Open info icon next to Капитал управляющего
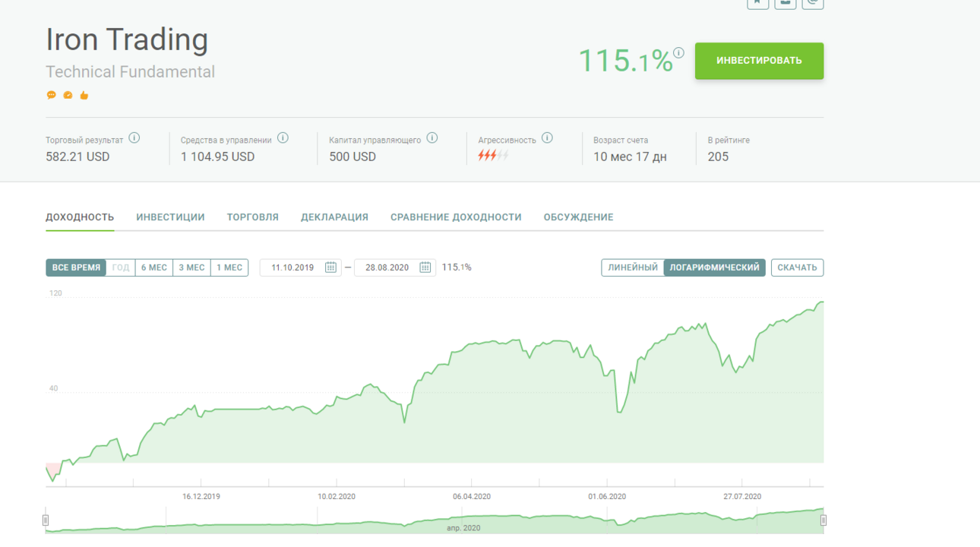This screenshot has height=547, width=980. [x=432, y=138]
